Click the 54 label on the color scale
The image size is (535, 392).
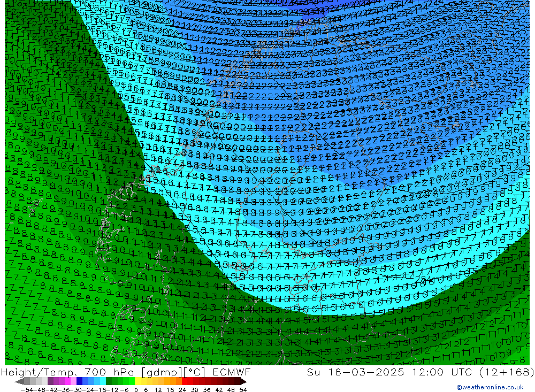tap(243, 390)
